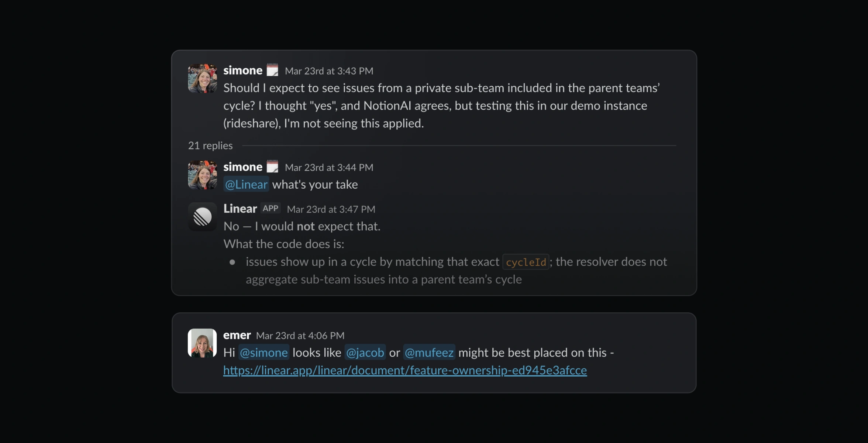Click the Linear bot name label

tap(240, 208)
